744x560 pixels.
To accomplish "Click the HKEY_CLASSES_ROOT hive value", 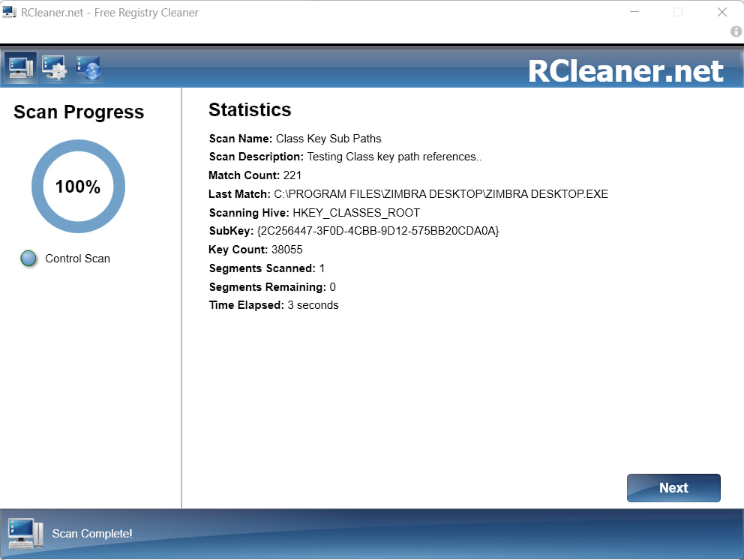I will tap(356, 213).
